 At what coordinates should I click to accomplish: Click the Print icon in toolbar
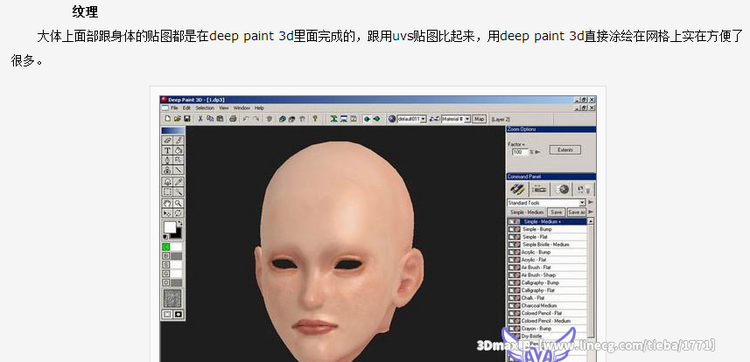pos(233,119)
